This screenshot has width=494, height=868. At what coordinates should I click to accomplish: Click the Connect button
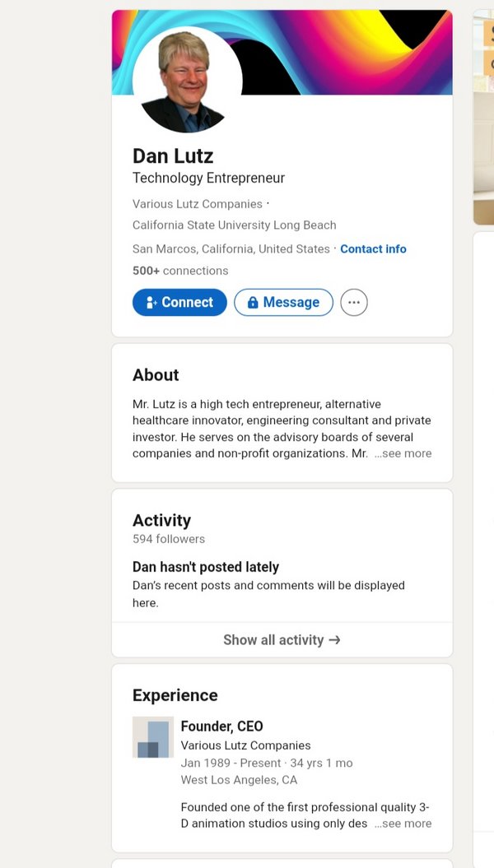pos(179,302)
